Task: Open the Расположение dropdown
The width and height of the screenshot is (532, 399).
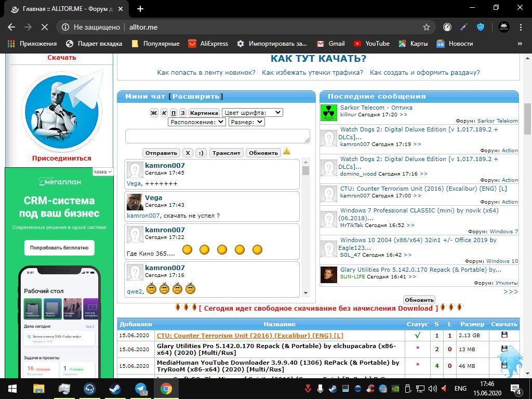Action: pos(197,122)
